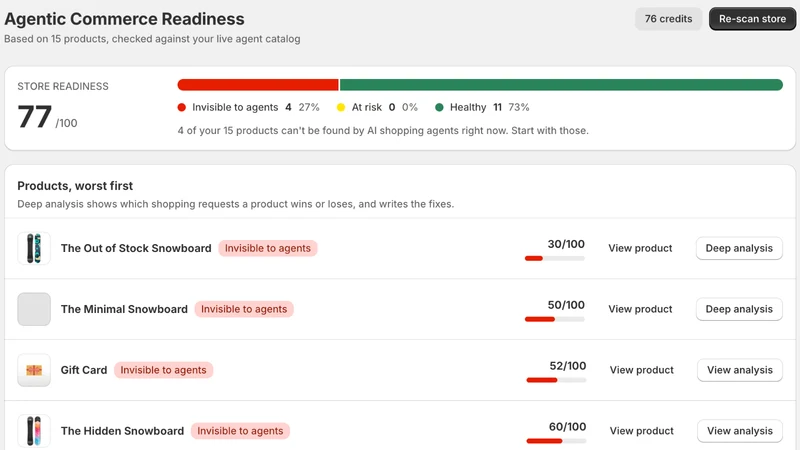Screen dimensions: 800x450
Task: Click the Agentic Commerce Readiness heading
Action: coord(124,19)
